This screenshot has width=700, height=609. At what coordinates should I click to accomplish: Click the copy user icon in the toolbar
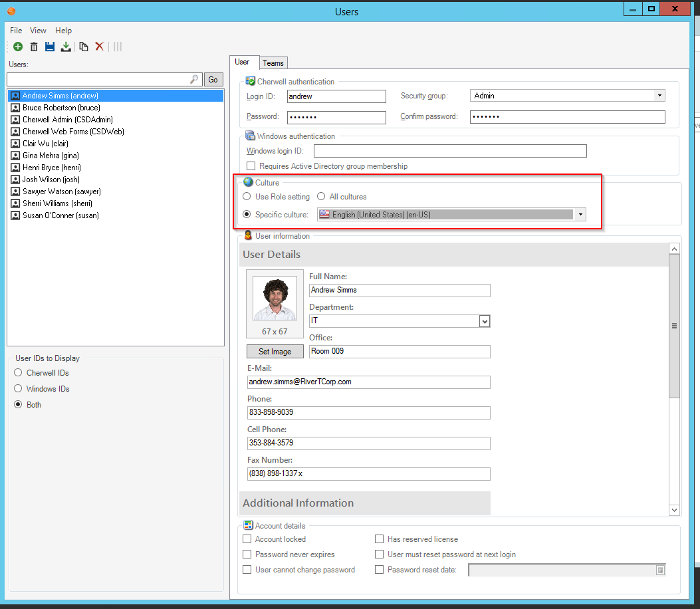[82, 47]
